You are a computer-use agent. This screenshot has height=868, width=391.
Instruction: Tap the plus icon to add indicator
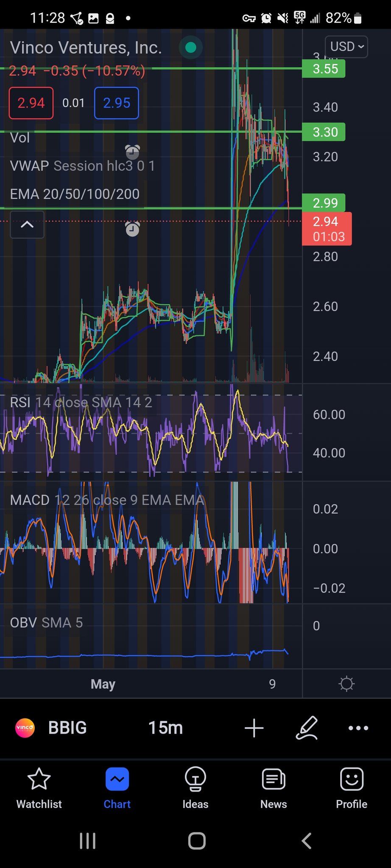click(x=254, y=728)
